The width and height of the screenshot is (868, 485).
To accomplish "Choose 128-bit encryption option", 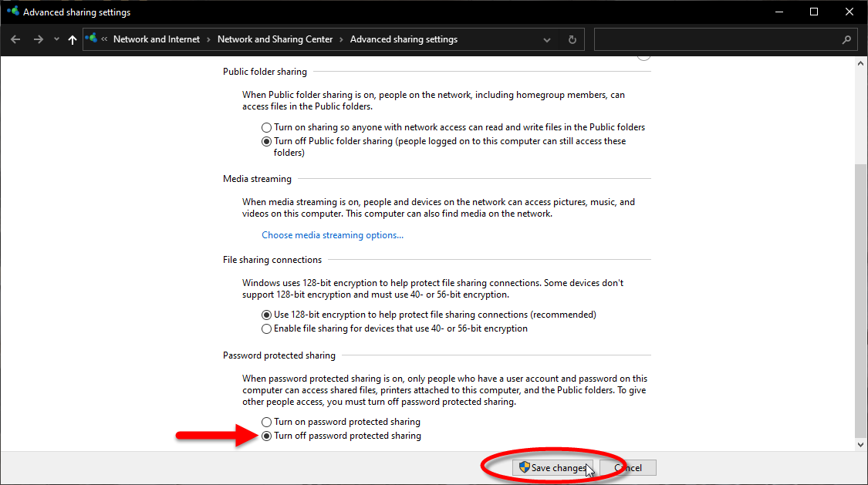I will click(x=267, y=315).
